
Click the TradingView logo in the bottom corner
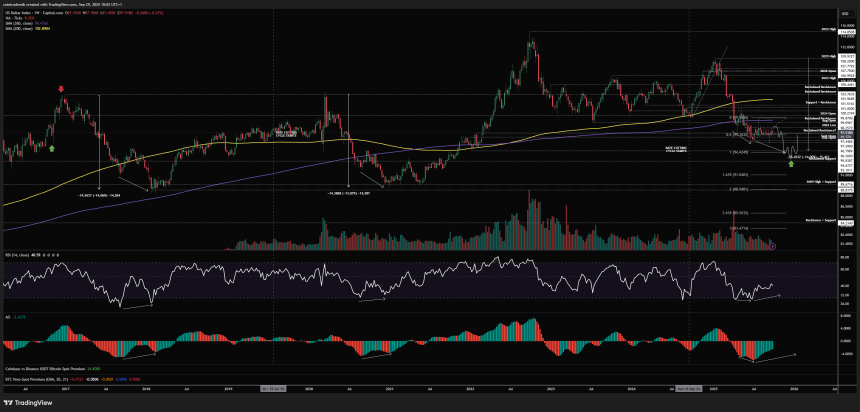(x=30, y=401)
